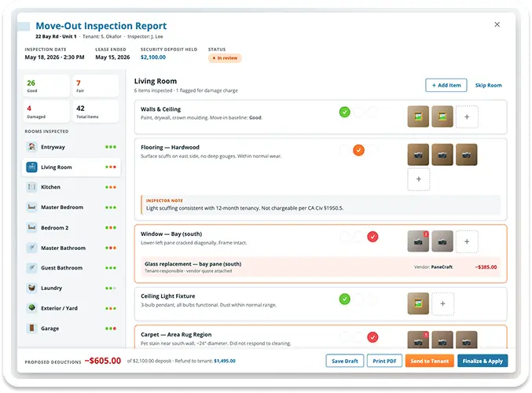The image size is (532, 393).
Task: Click the Laundry basket icon
Action: pyautogui.click(x=31, y=288)
